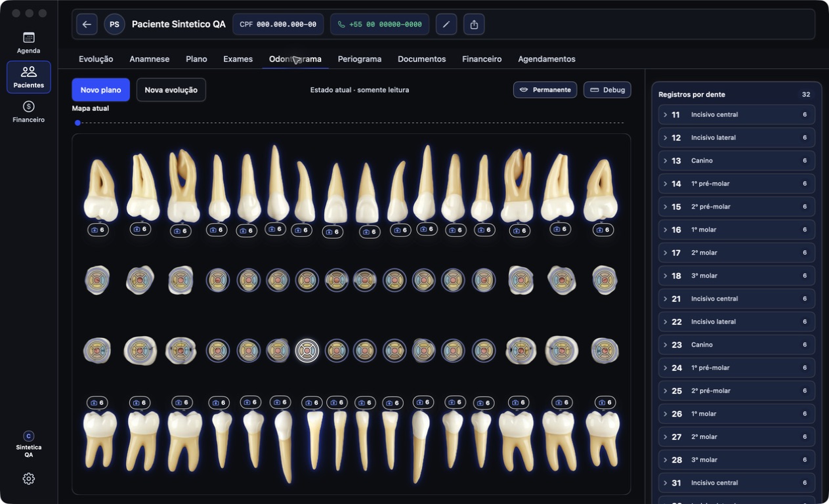Viewport: 829px width, 504px height.
Task: Click the total count 32 label
Action: (806, 94)
